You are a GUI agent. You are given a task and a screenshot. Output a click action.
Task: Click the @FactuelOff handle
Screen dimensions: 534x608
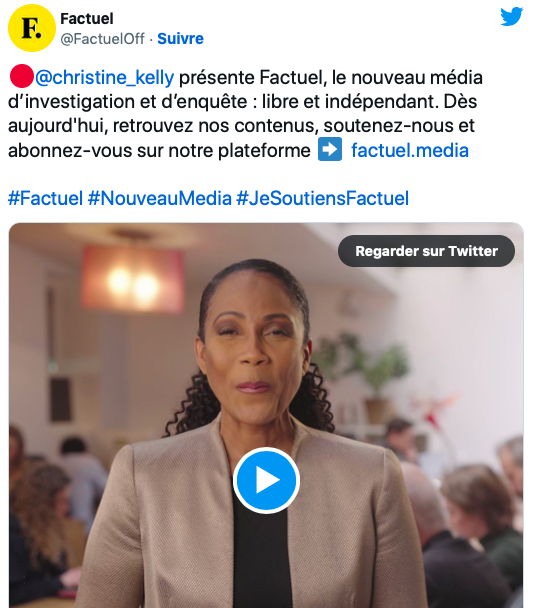click(102, 39)
